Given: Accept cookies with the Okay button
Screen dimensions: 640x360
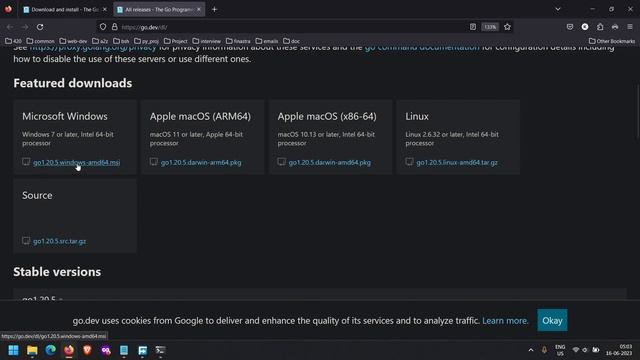Looking at the screenshot, I should [552, 320].
